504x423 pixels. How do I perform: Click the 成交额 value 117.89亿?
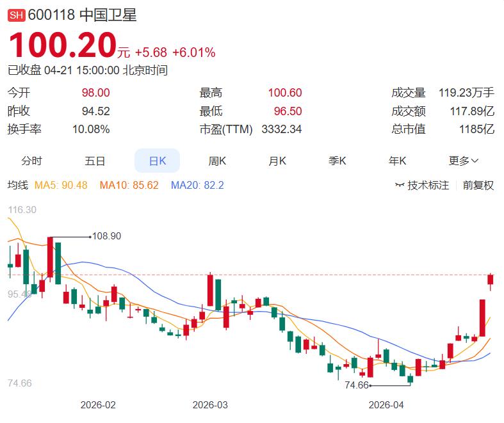(472, 111)
